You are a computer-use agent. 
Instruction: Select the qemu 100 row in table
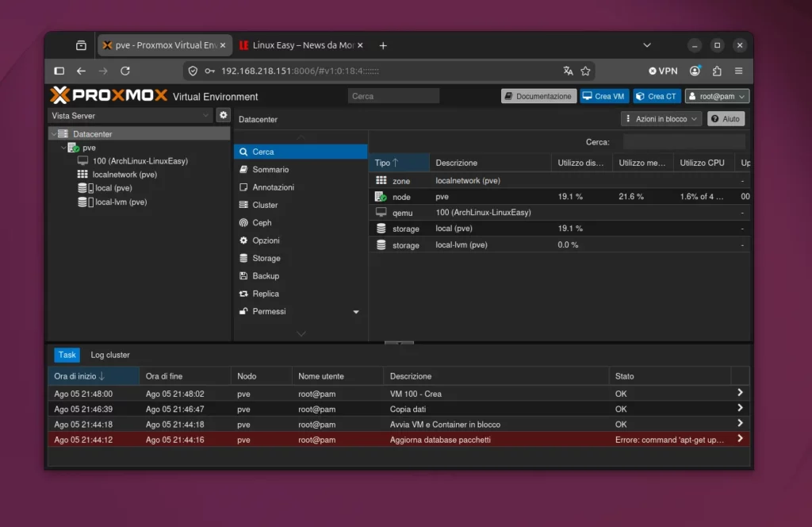[559, 213]
